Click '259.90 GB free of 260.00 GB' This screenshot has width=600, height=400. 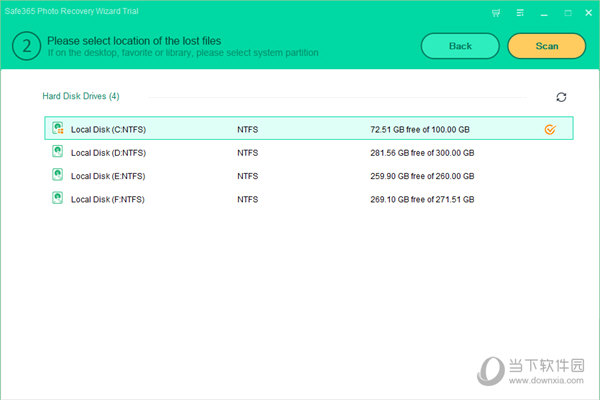(x=422, y=176)
